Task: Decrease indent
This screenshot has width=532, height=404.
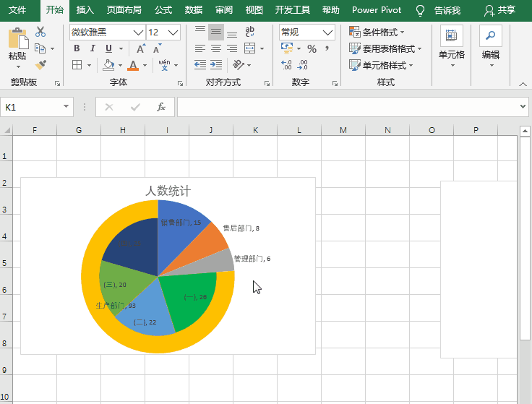Action: pos(199,64)
